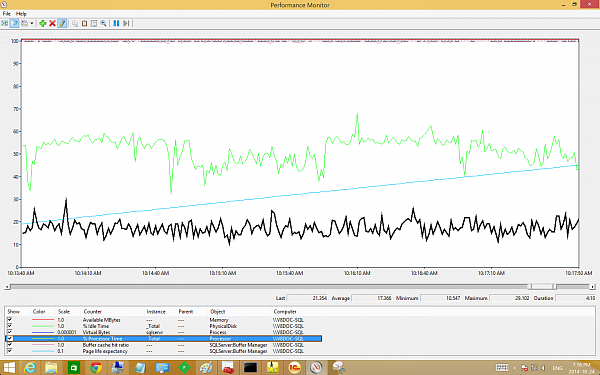Pause display with Freeze Display button
This screenshot has height=375, width=600.
116,23
